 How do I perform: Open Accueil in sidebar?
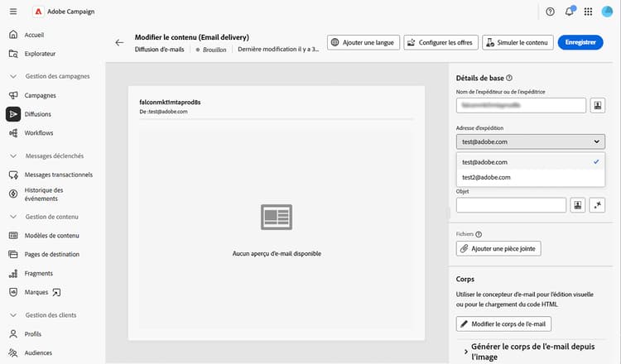pos(34,35)
